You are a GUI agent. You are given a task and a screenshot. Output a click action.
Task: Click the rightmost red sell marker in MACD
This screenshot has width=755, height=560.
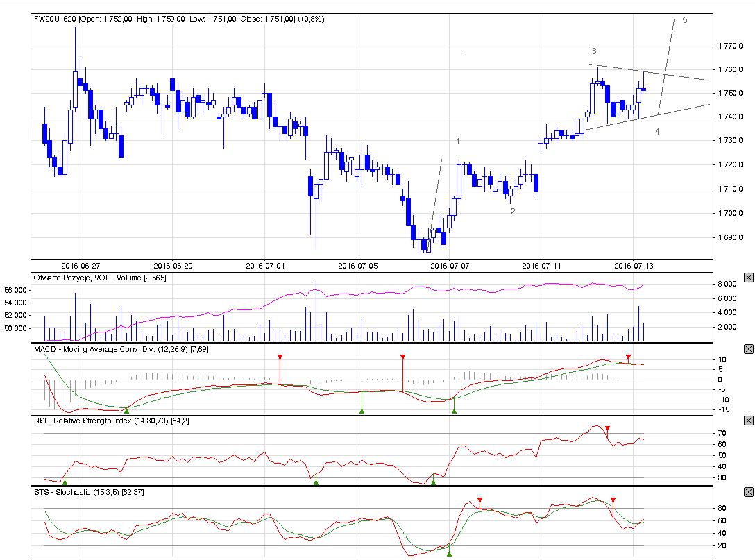coord(628,357)
